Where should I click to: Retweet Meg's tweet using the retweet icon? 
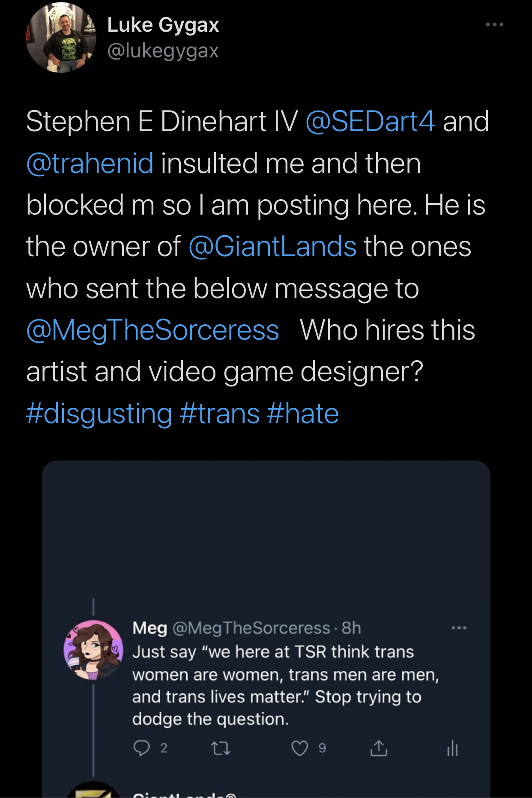[221, 748]
